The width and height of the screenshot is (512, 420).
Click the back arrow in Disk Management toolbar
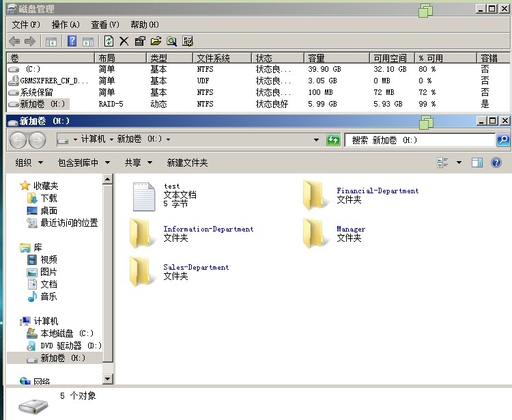pos(14,41)
